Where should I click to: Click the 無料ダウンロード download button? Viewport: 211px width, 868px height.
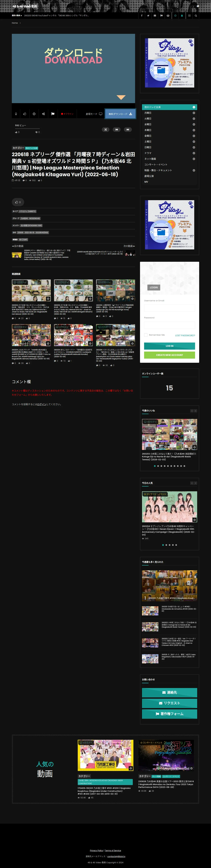[x=120, y=114]
